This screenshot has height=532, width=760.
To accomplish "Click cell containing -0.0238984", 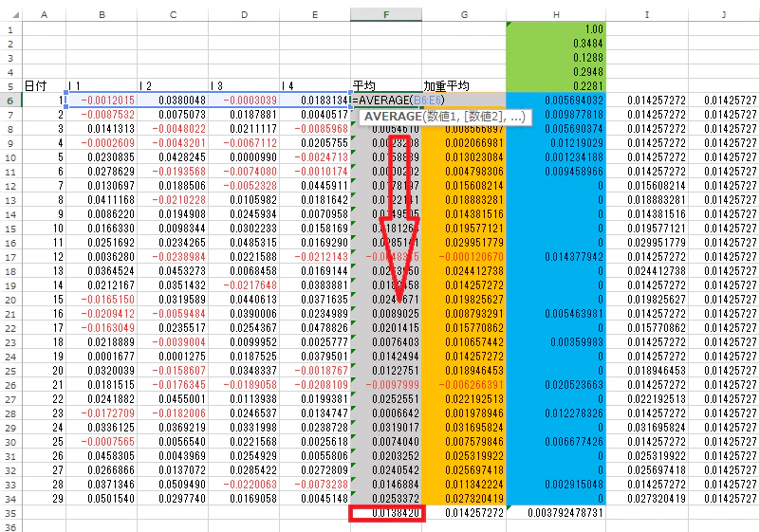I will [x=173, y=257].
